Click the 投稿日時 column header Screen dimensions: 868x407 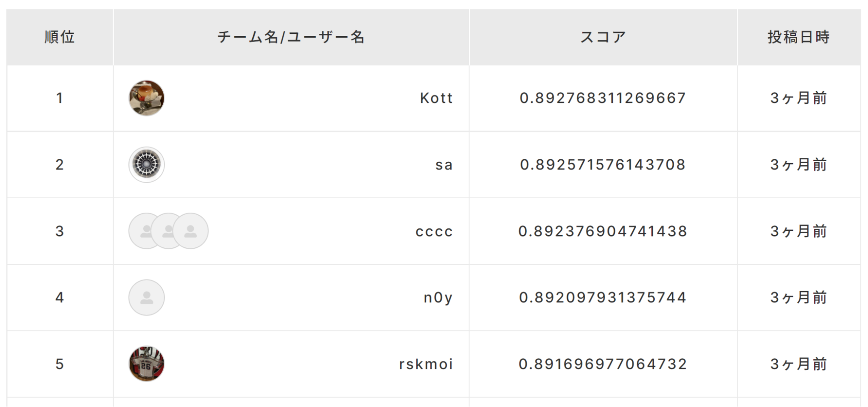tap(799, 37)
